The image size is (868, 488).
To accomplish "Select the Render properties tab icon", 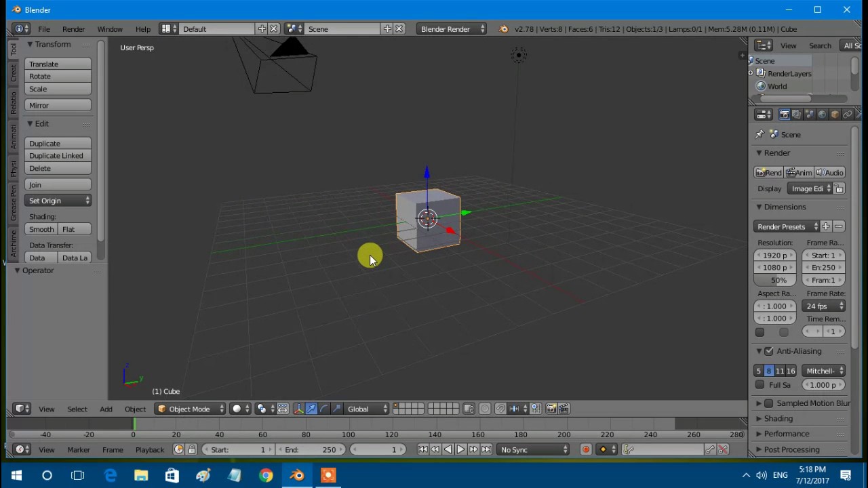I will pyautogui.click(x=785, y=115).
